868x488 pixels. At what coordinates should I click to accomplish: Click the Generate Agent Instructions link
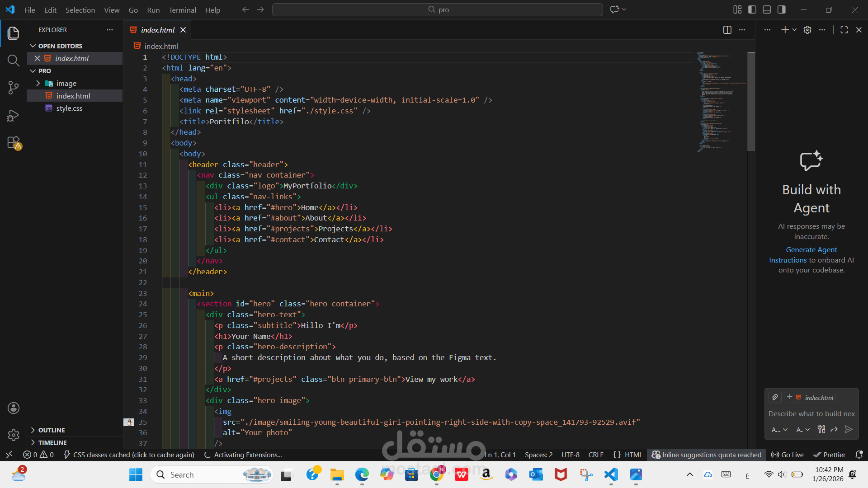pos(811,250)
